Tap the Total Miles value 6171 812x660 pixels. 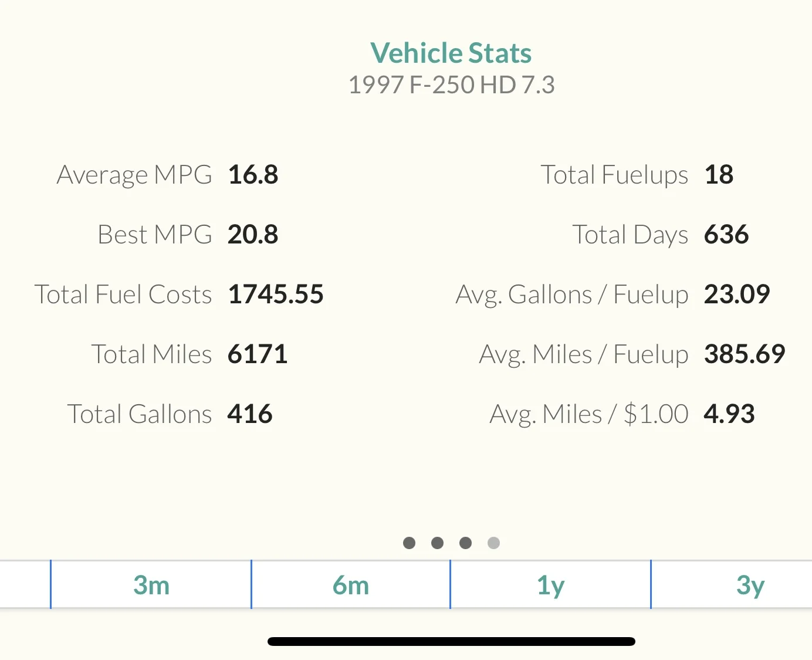[x=258, y=354]
